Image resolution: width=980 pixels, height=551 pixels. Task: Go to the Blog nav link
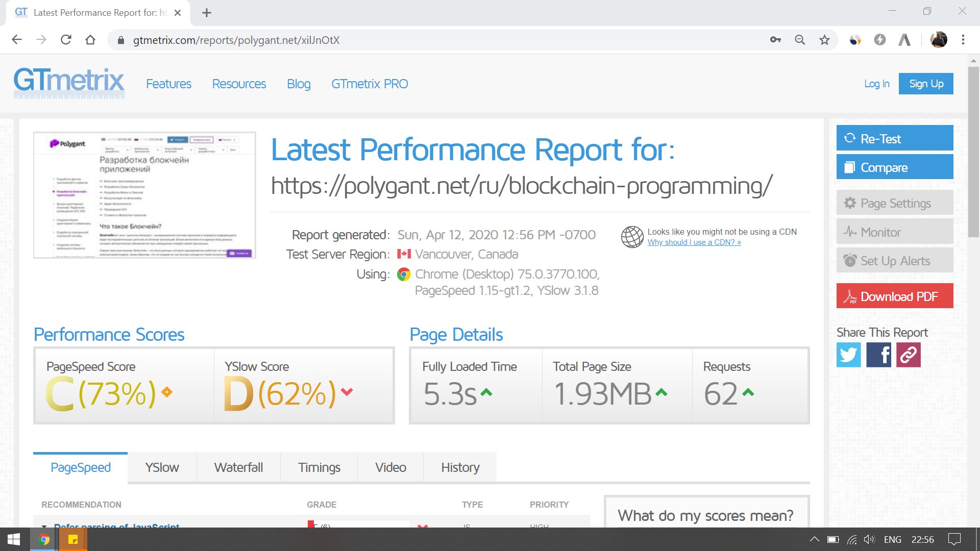tap(299, 84)
